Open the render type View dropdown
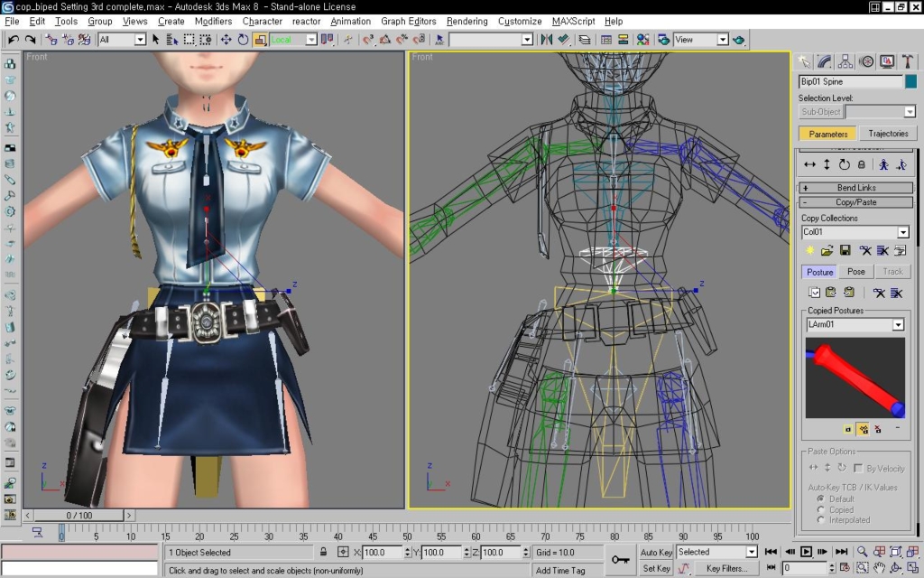Image resolution: width=924 pixels, height=578 pixels. tap(723, 40)
